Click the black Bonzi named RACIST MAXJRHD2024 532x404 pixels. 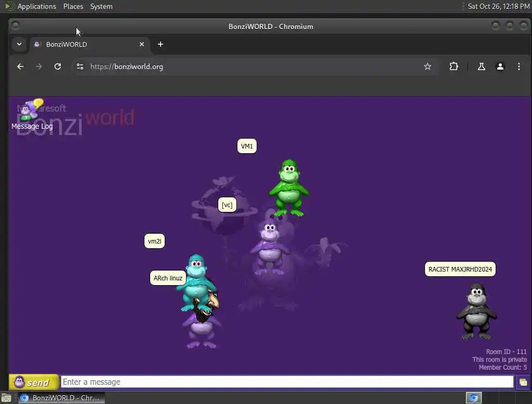point(476,311)
